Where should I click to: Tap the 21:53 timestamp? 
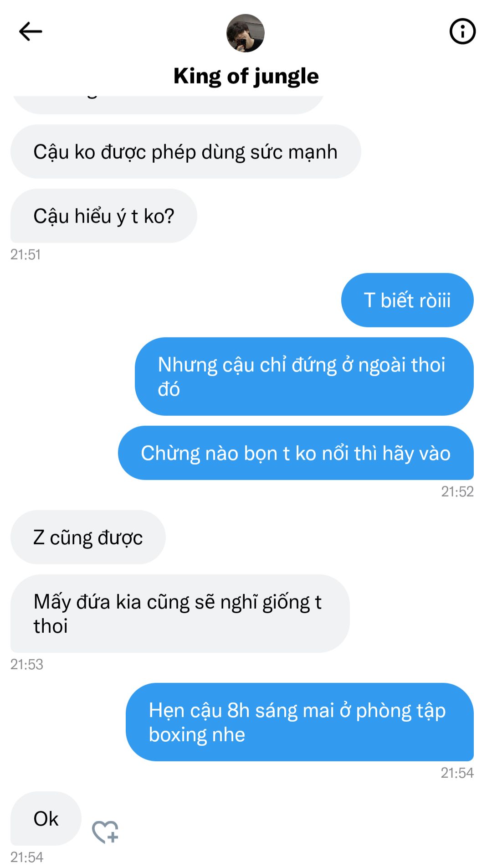click(x=26, y=664)
